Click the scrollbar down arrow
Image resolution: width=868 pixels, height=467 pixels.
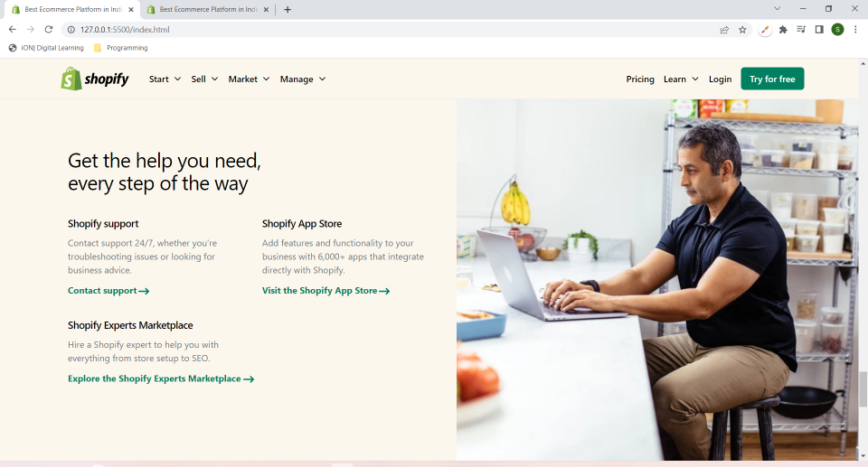[x=863, y=456]
